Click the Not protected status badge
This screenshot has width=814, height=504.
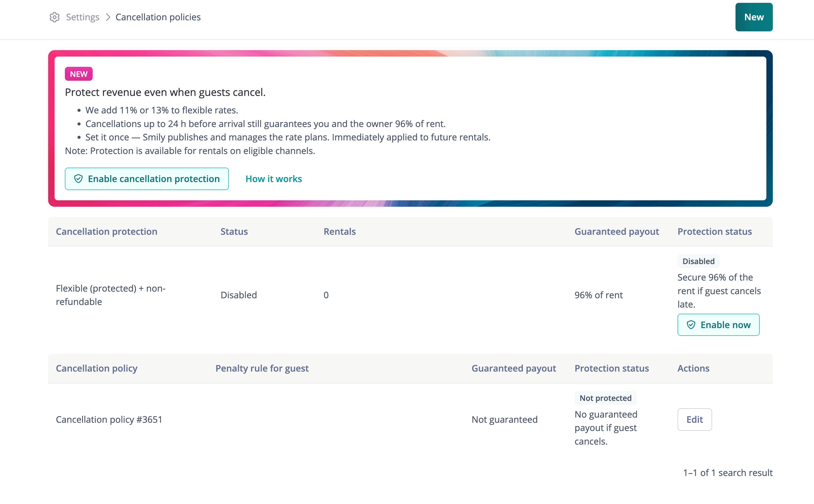click(x=605, y=398)
